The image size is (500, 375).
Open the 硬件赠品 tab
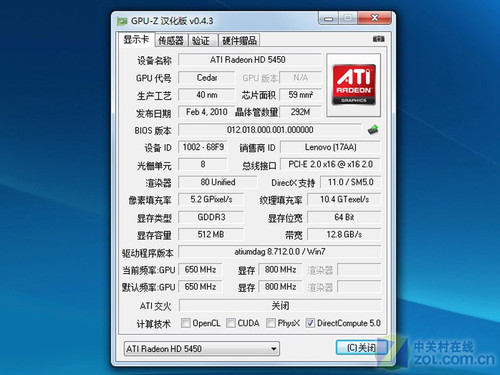point(239,40)
